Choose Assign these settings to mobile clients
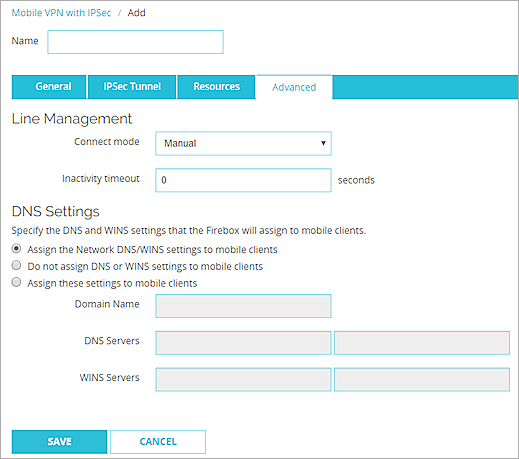 [16, 282]
